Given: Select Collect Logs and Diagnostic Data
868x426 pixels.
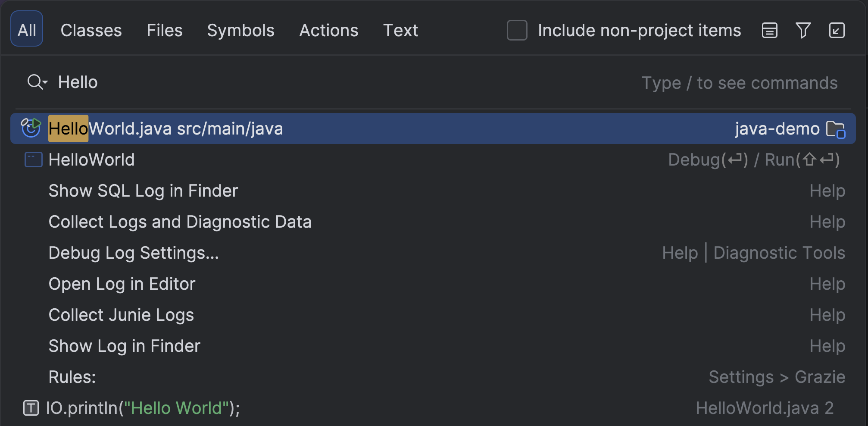Looking at the screenshot, I should point(180,222).
